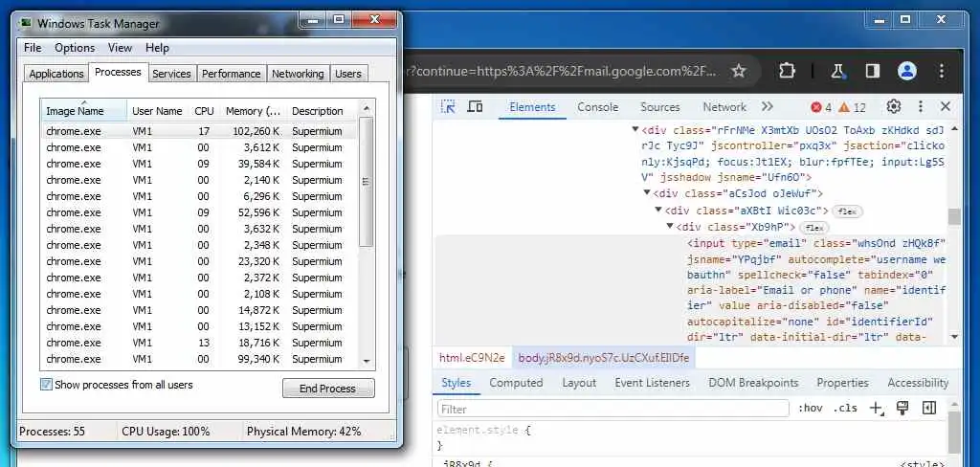Click the orange warnings count badge
The height and width of the screenshot is (467, 980).
[x=853, y=107]
